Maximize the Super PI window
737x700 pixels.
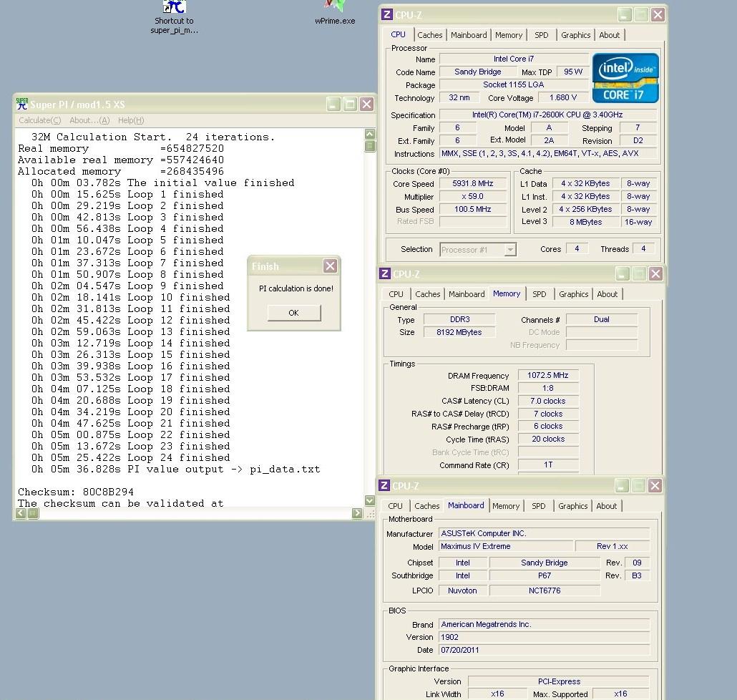click(x=350, y=104)
